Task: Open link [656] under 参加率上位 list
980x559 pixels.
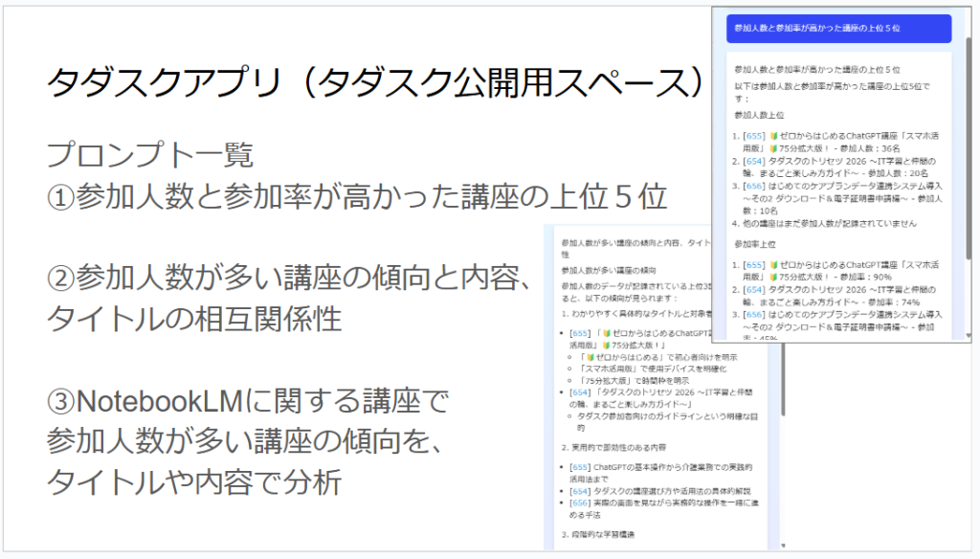Action: pos(753,313)
